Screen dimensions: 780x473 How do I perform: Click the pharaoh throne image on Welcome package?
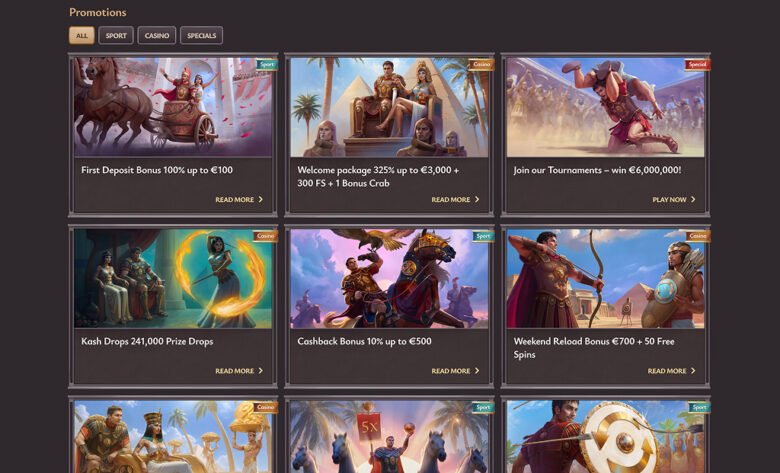pos(388,107)
